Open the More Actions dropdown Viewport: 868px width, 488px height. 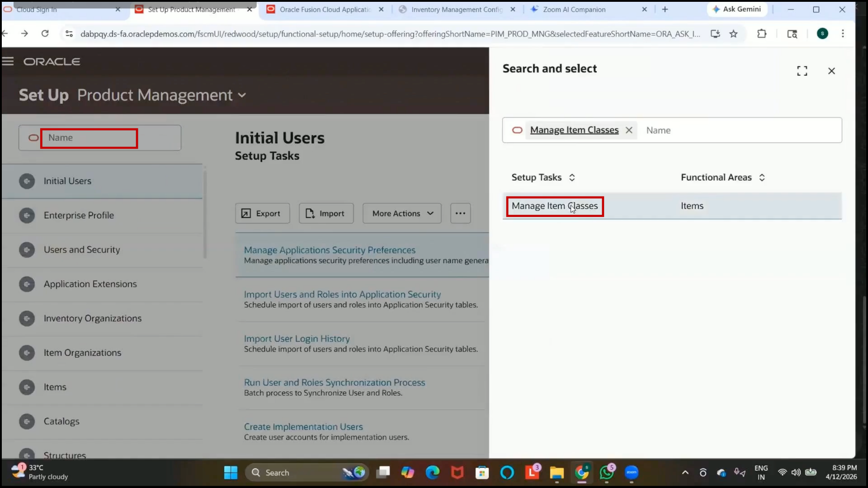pos(402,213)
